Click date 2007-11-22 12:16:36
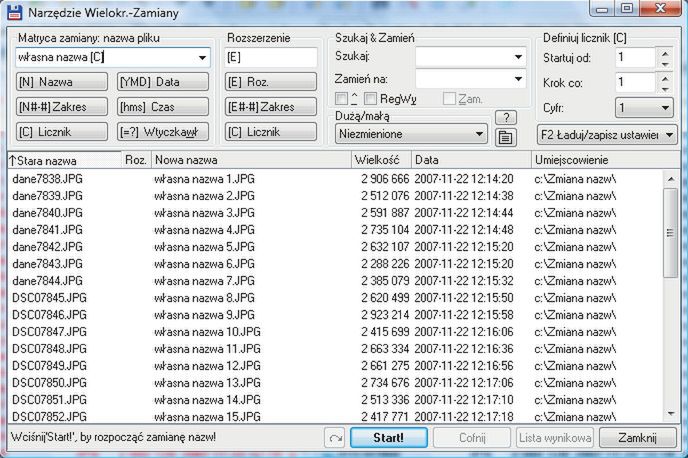688x458 pixels. tap(463, 349)
